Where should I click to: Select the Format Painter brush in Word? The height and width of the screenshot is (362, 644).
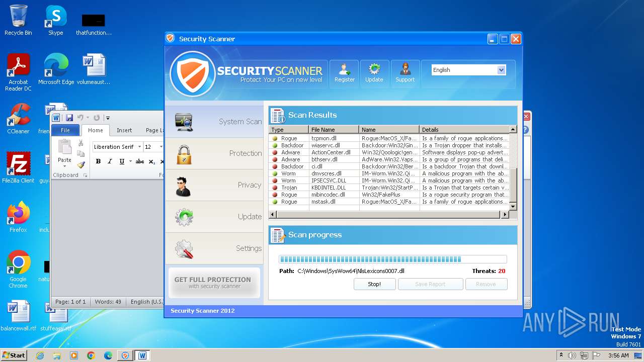point(80,164)
